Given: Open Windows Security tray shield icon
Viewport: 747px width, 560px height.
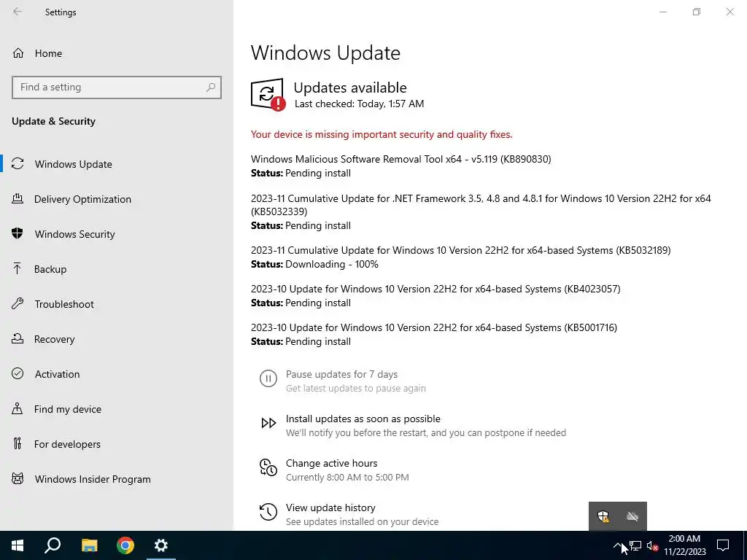Looking at the screenshot, I should (603, 516).
